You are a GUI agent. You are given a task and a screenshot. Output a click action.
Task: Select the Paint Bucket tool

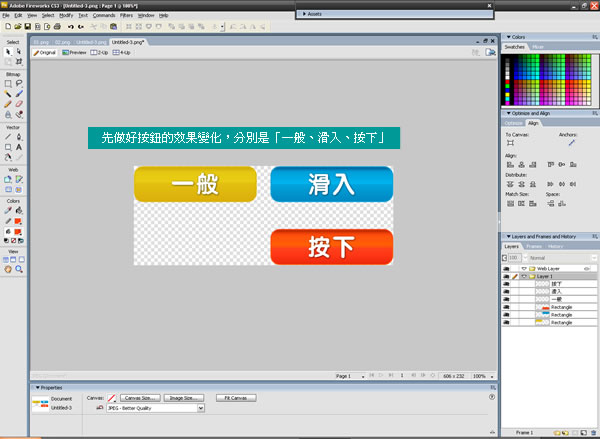(19, 210)
